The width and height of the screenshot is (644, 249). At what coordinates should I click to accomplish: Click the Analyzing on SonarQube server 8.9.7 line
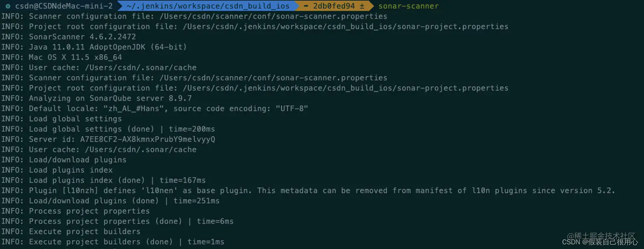pyautogui.click(x=96, y=98)
